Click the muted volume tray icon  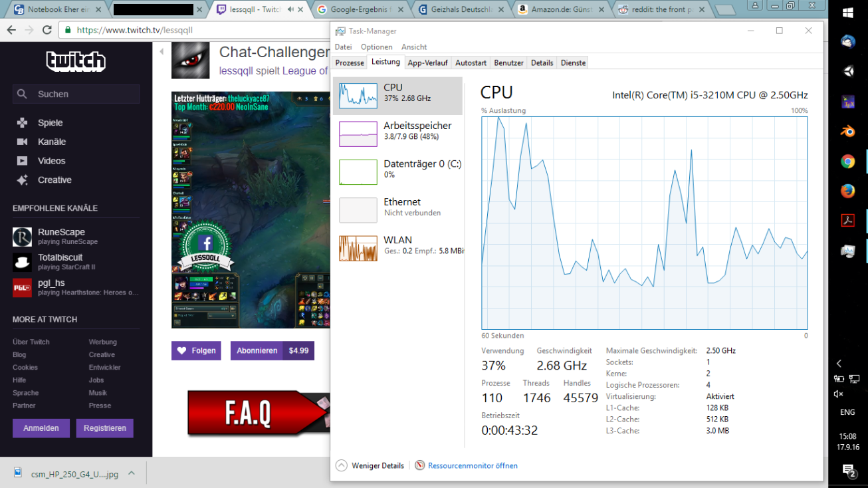(839, 394)
